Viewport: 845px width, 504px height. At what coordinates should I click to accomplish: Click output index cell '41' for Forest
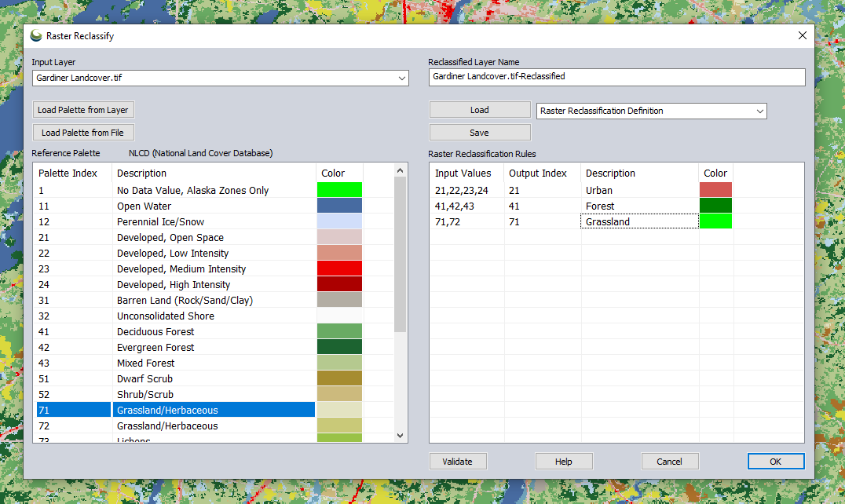543,206
